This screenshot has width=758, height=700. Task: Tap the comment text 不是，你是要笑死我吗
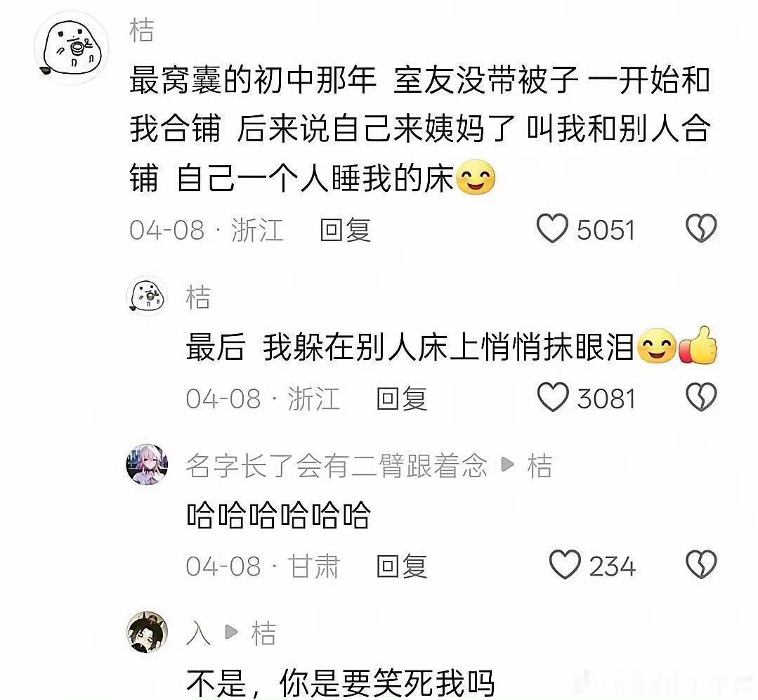340,682
